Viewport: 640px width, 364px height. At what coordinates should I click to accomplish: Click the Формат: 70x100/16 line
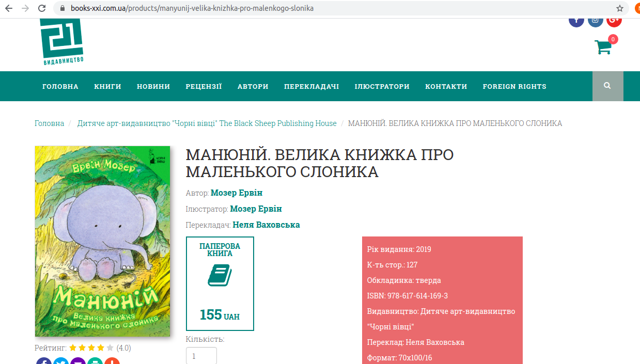pos(400,358)
